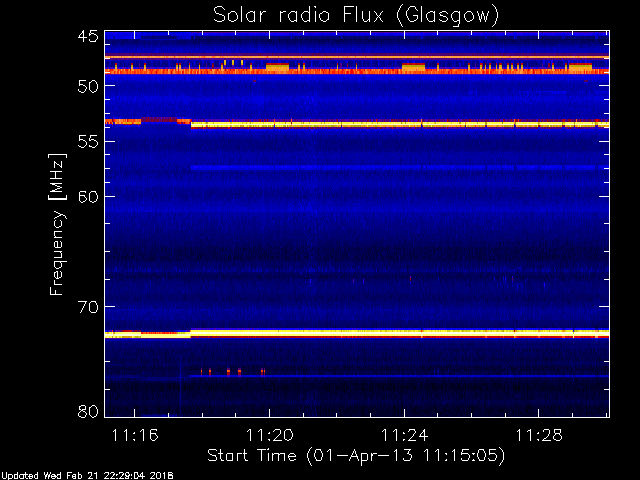The width and height of the screenshot is (640, 480).
Task: Click the '11:28' time tick label
Action: click(x=539, y=435)
